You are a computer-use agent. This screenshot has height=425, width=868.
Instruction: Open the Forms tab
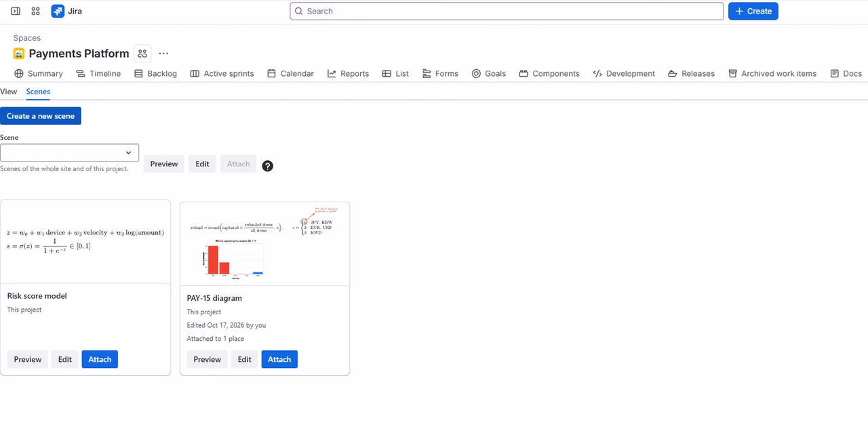click(440, 73)
